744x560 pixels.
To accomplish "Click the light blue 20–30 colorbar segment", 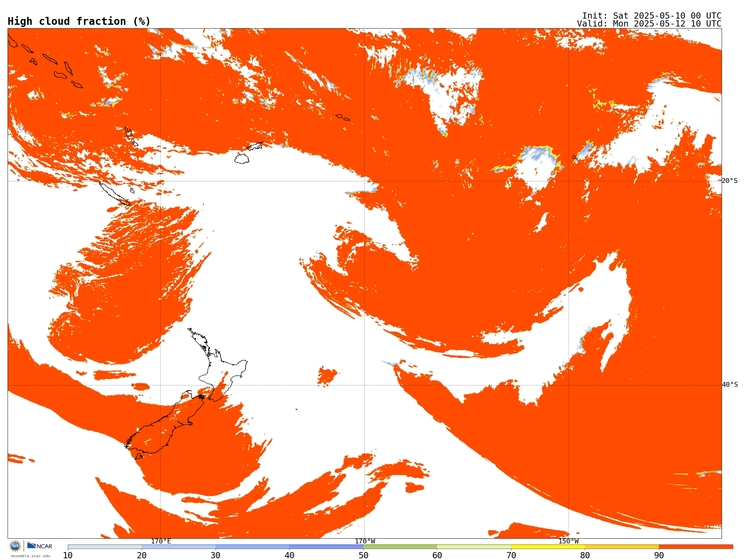I will (178, 547).
